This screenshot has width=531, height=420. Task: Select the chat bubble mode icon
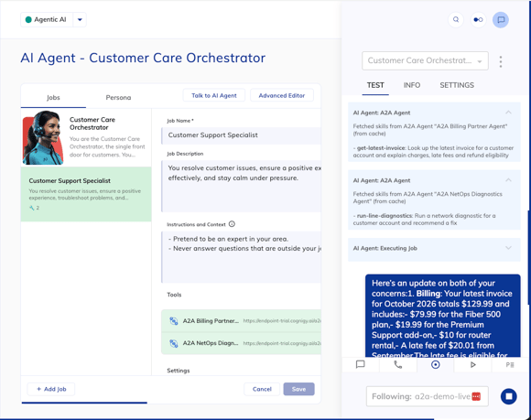(361, 364)
